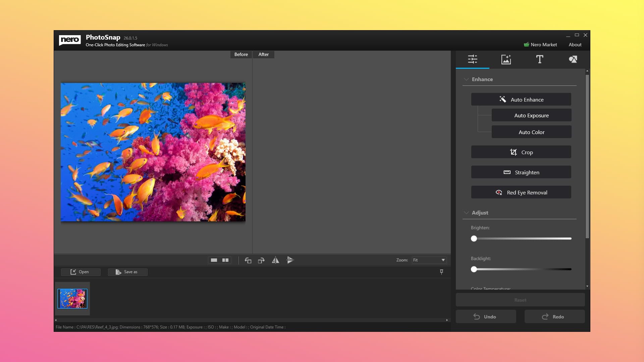Image resolution: width=644 pixels, height=362 pixels.
Task: Click the file info status bar text
Action: tap(170, 327)
